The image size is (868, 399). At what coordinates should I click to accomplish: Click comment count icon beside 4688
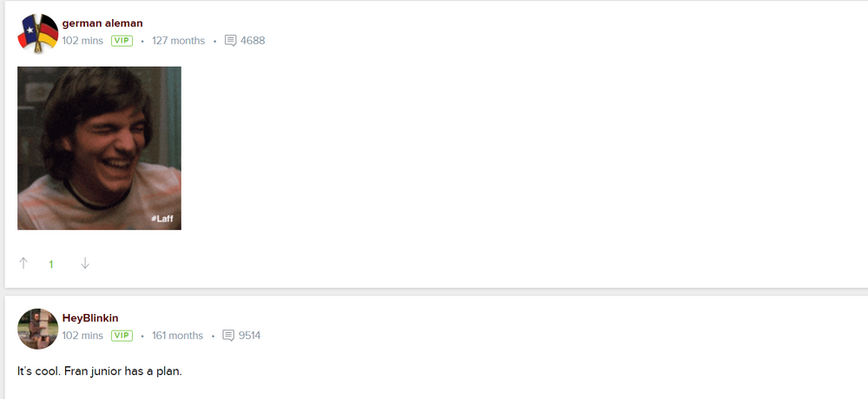point(230,41)
